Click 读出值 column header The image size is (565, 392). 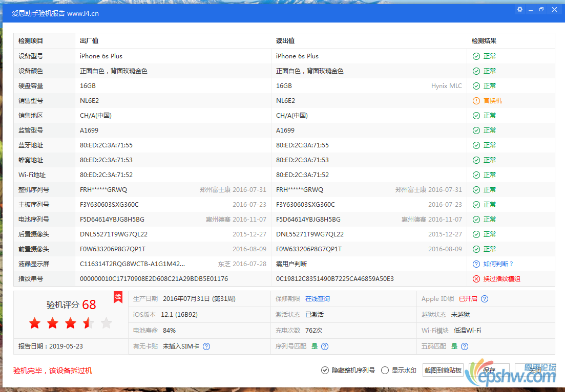[x=285, y=41]
